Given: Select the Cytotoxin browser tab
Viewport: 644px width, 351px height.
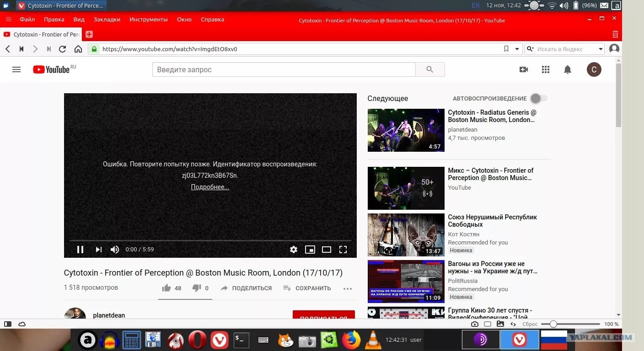Looking at the screenshot, I should (42, 34).
